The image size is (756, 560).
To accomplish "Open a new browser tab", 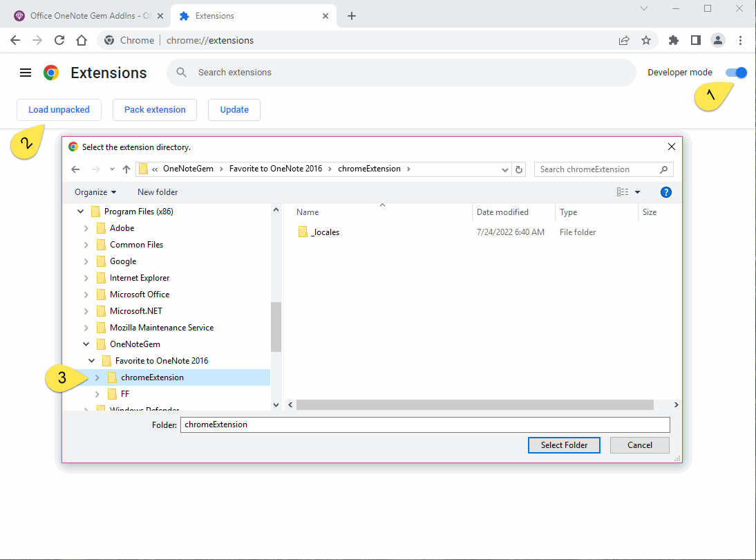I will point(352,16).
